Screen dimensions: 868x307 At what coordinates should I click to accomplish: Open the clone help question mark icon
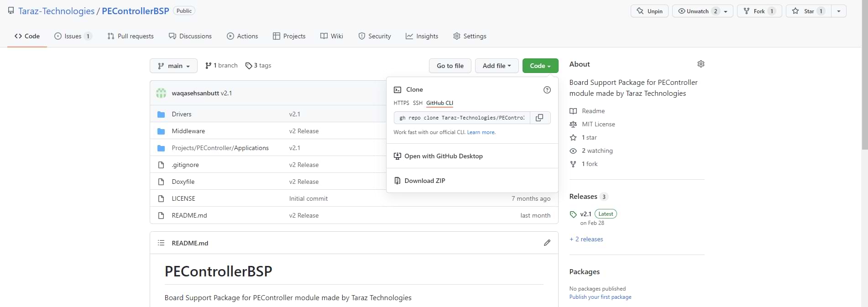pos(547,90)
